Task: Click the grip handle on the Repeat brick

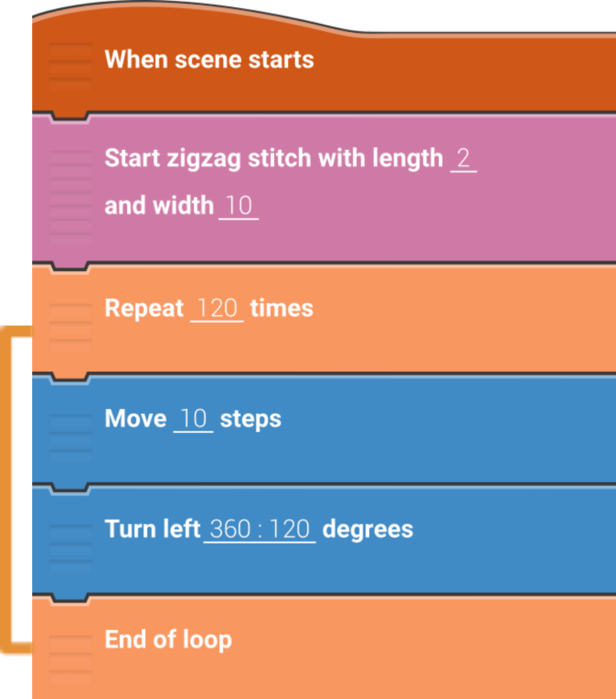Action: tap(71, 322)
